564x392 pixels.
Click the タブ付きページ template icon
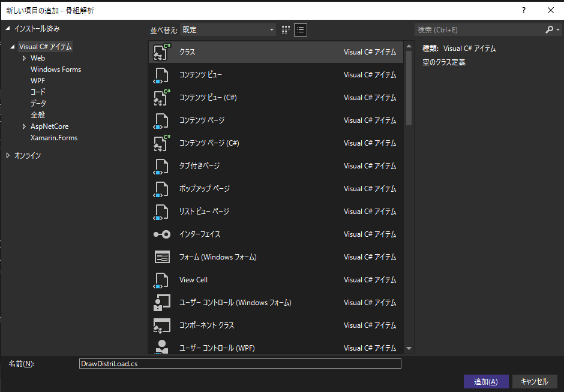pos(161,167)
